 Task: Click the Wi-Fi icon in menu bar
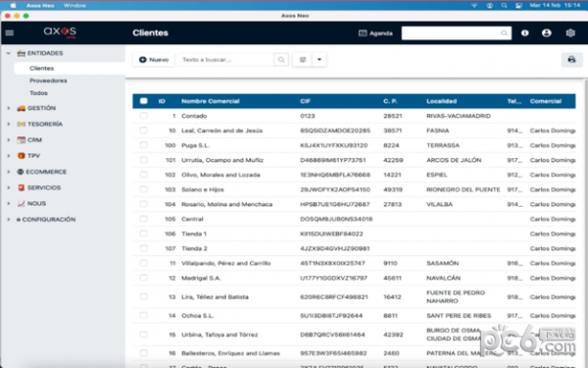pos(474,6)
